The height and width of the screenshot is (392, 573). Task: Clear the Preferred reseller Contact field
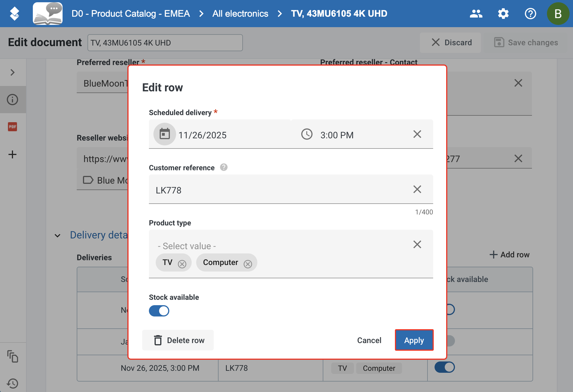coord(518,83)
